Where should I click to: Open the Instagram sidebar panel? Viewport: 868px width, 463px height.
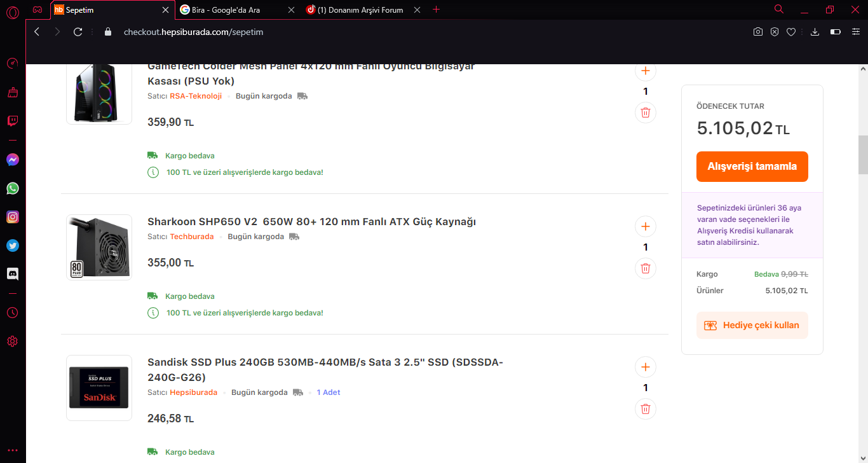click(12, 217)
